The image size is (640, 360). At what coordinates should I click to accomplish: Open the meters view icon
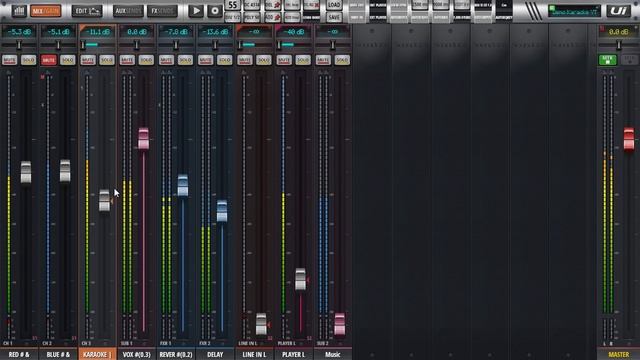19,11
